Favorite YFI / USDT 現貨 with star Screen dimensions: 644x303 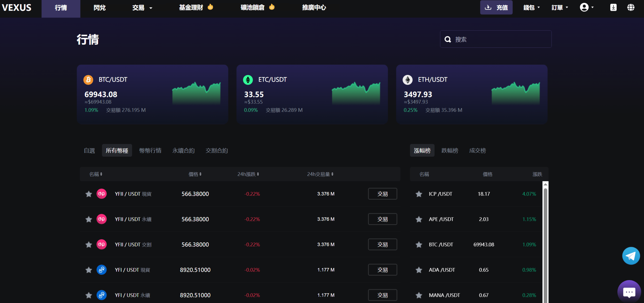(x=89, y=270)
